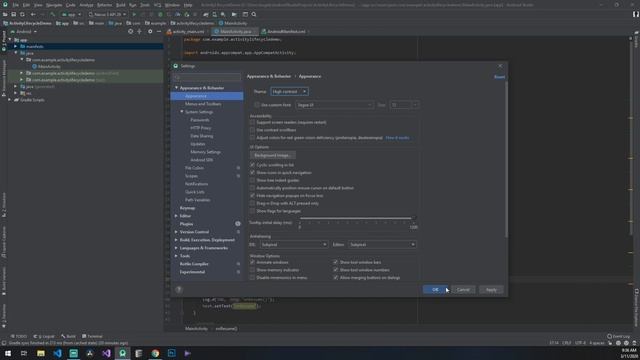Click the Android Studio icon in the taskbar

point(122,353)
